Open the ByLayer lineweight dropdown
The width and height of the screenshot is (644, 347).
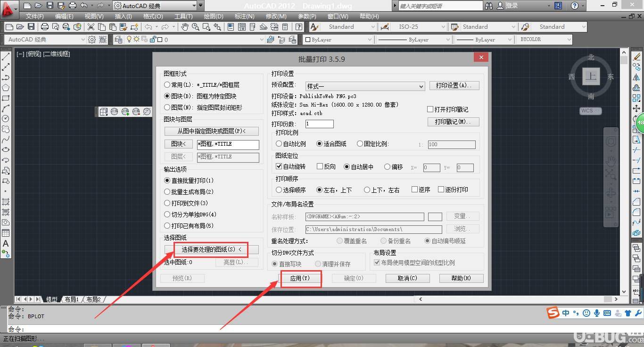pos(485,40)
